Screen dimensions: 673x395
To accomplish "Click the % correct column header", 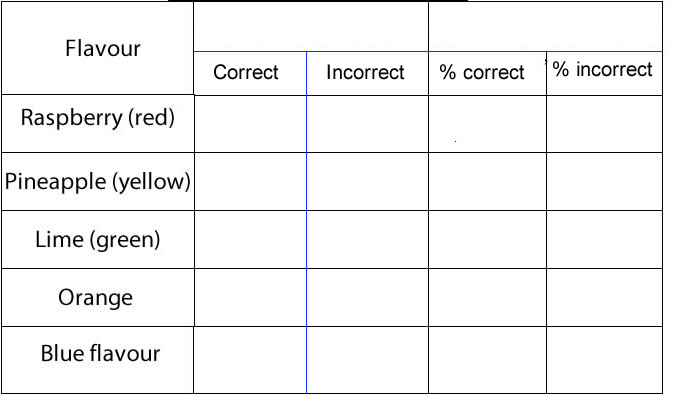I will tap(487, 73).
